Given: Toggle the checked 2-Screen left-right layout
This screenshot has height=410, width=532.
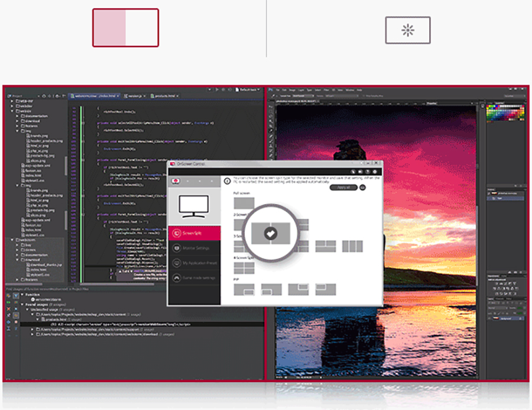Looking at the screenshot, I should [270, 233].
